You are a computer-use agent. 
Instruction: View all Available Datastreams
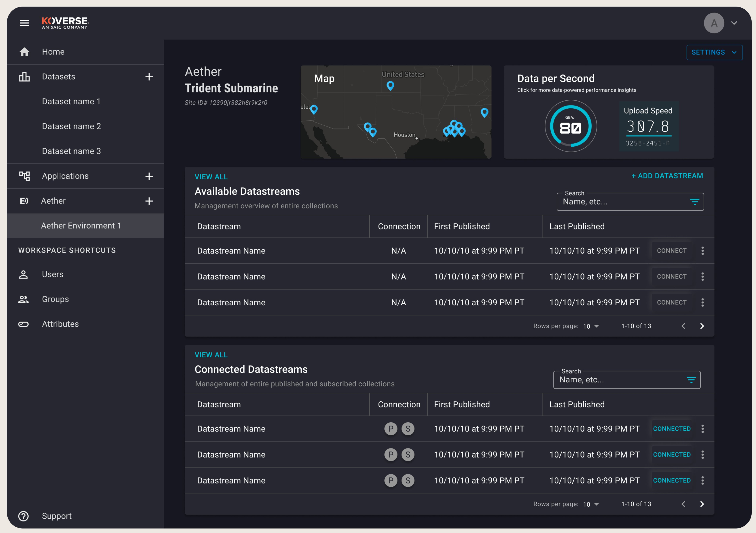211,177
